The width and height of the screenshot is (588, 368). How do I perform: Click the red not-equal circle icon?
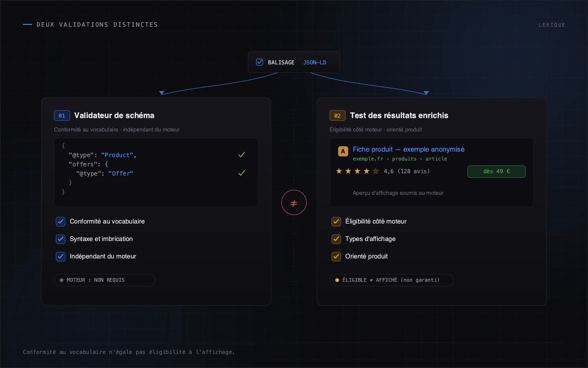[x=294, y=202]
